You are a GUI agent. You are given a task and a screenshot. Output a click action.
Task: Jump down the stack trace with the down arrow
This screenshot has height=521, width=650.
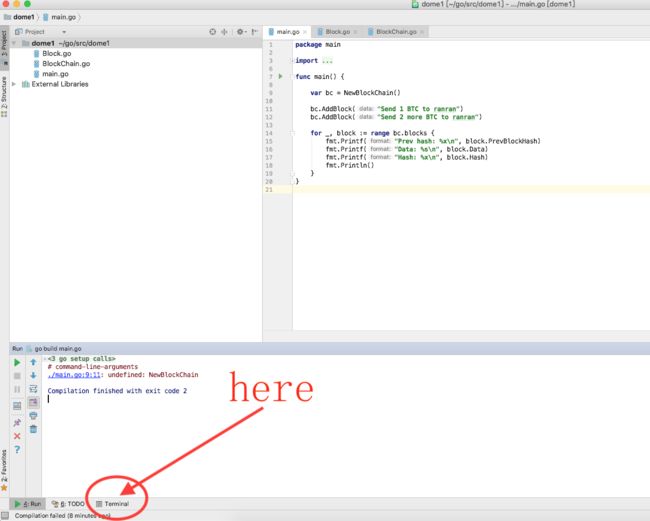pyautogui.click(x=33, y=376)
